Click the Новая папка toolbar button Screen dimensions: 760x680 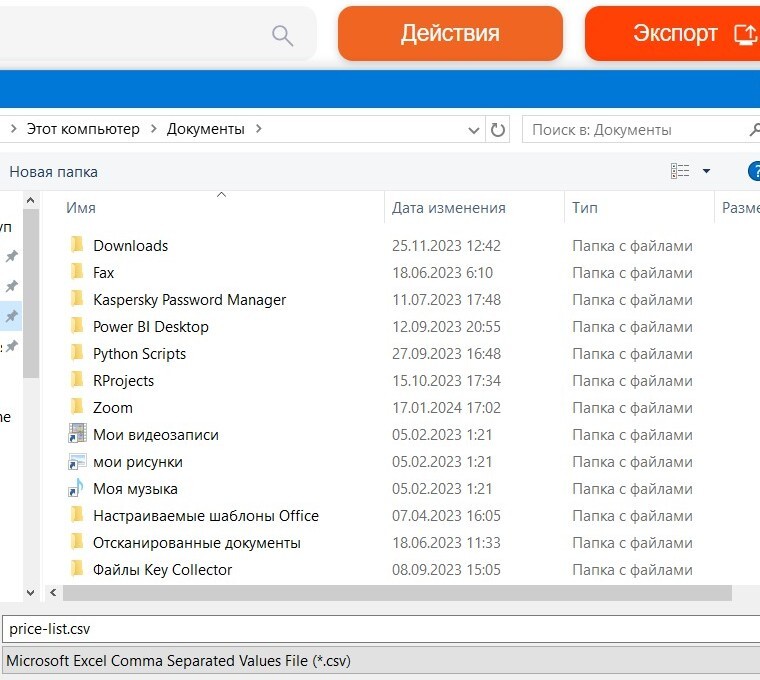54,171
